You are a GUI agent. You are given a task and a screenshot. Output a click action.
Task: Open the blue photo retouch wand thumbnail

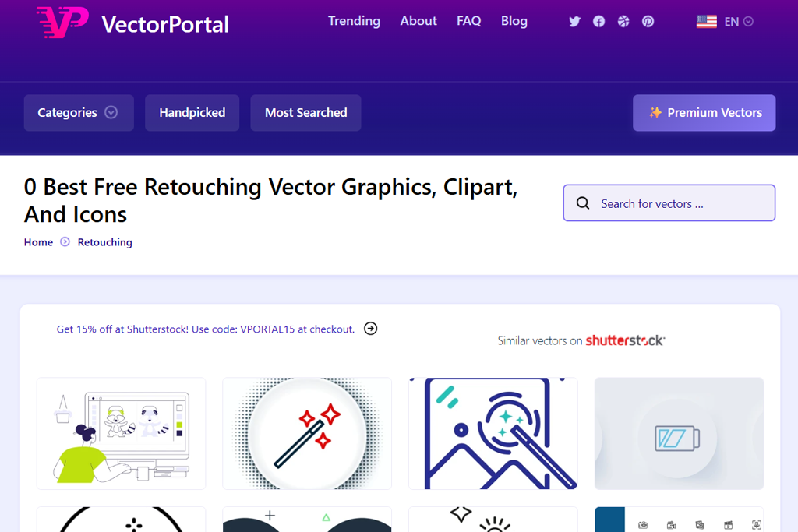tap(493, 433)
